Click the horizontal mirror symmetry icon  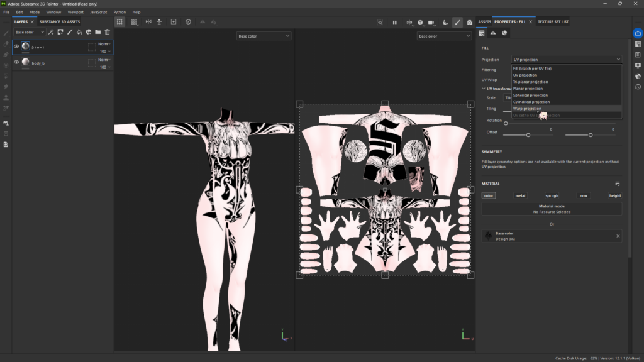pyautogui.click(x=148, y=22)
